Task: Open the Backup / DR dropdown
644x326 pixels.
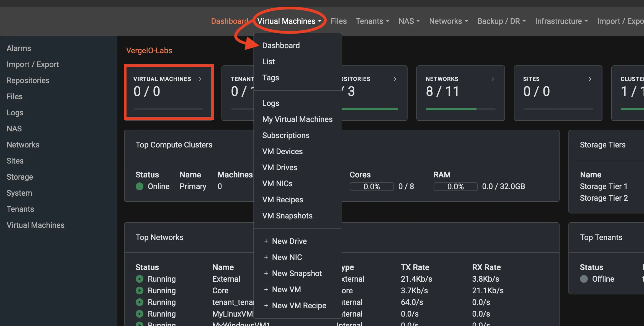Action: click(501, 21)
